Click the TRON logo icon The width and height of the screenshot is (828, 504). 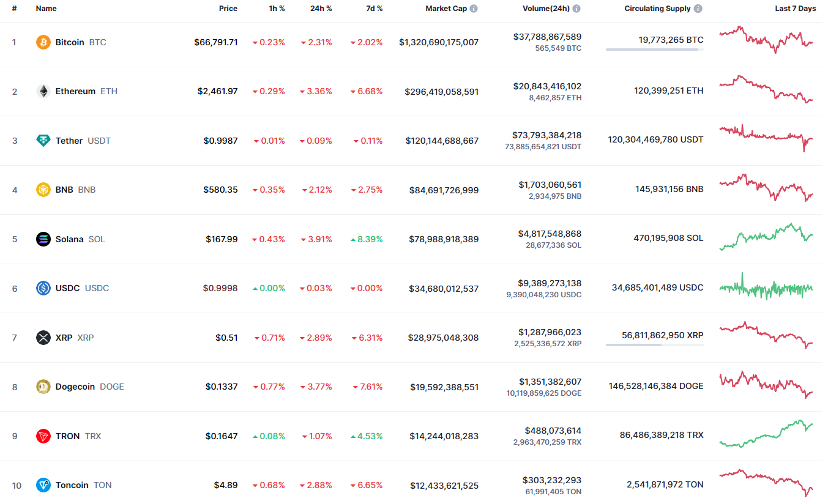43,436
